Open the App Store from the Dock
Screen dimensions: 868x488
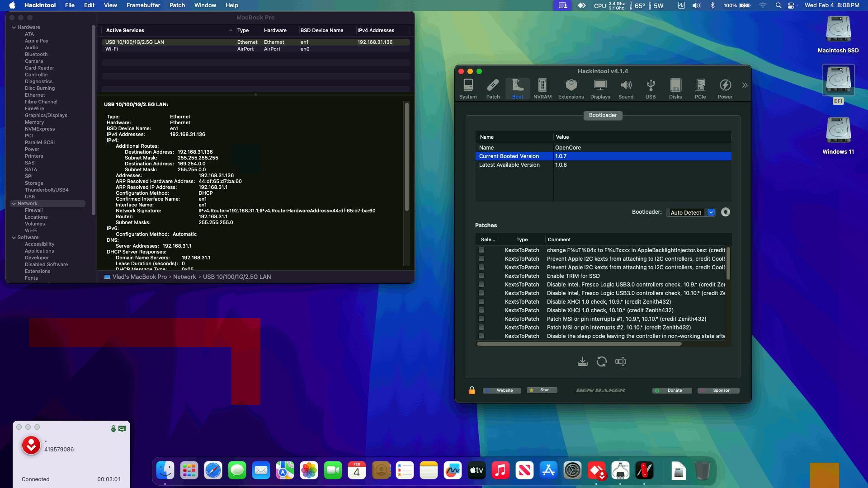[x=548, y=471]
